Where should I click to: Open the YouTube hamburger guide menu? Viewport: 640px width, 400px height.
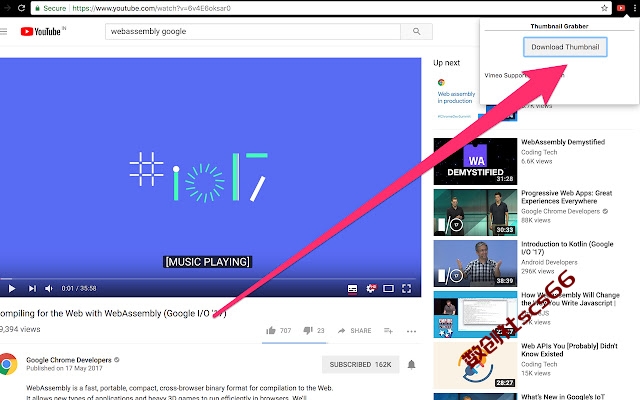(x=4, y=31)
